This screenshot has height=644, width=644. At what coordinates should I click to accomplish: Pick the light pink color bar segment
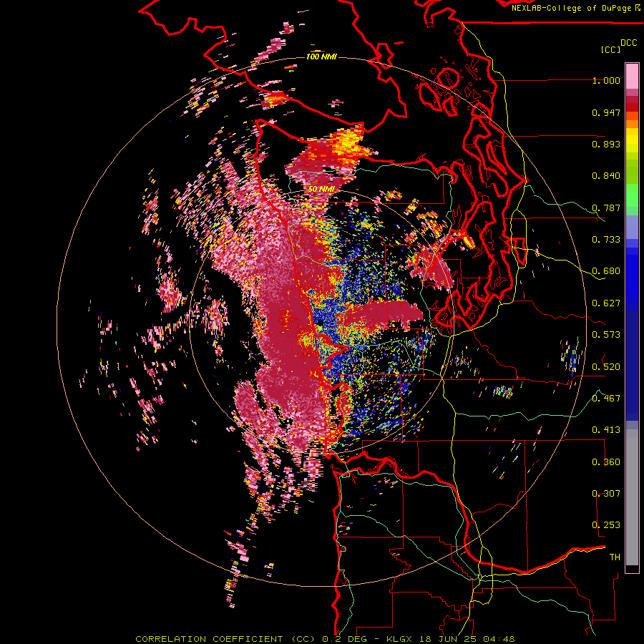tap(632, 76)
